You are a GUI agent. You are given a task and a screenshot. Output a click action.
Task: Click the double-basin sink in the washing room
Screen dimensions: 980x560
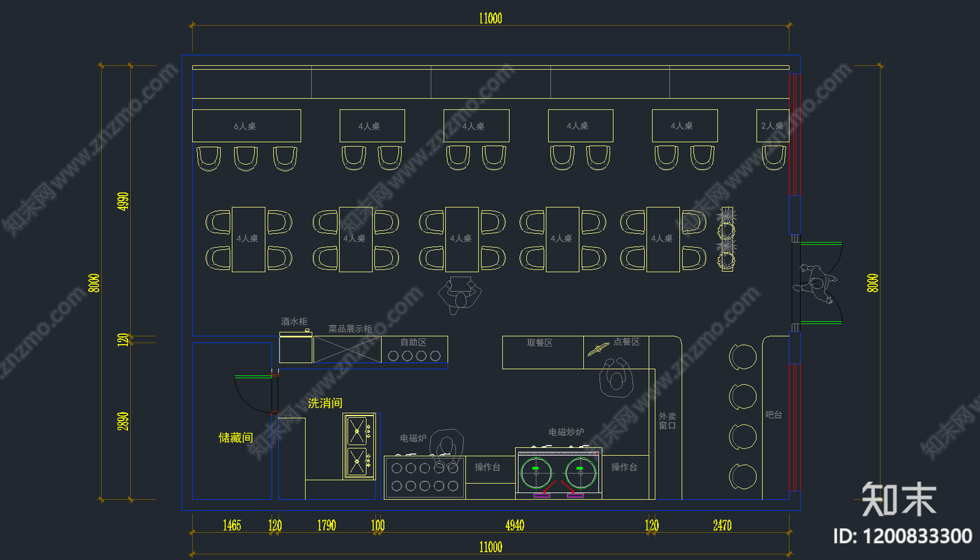pyautogui.click(x=359, y=447)
